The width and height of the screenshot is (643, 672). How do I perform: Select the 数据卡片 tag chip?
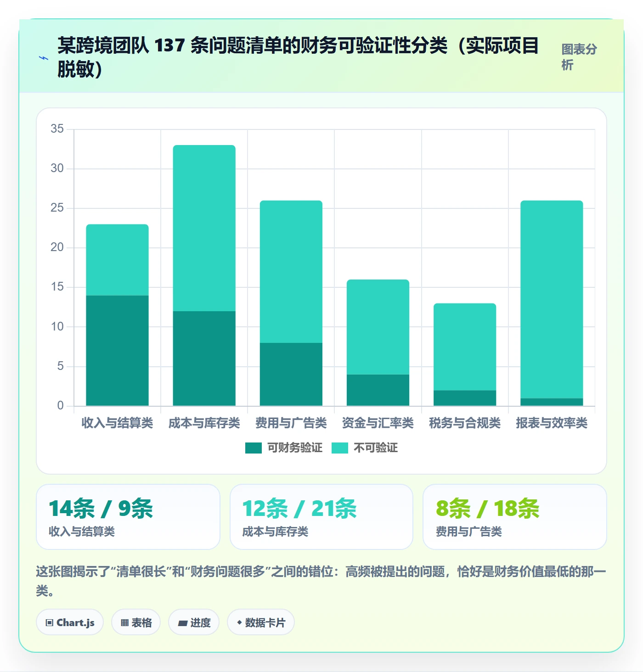261,622
